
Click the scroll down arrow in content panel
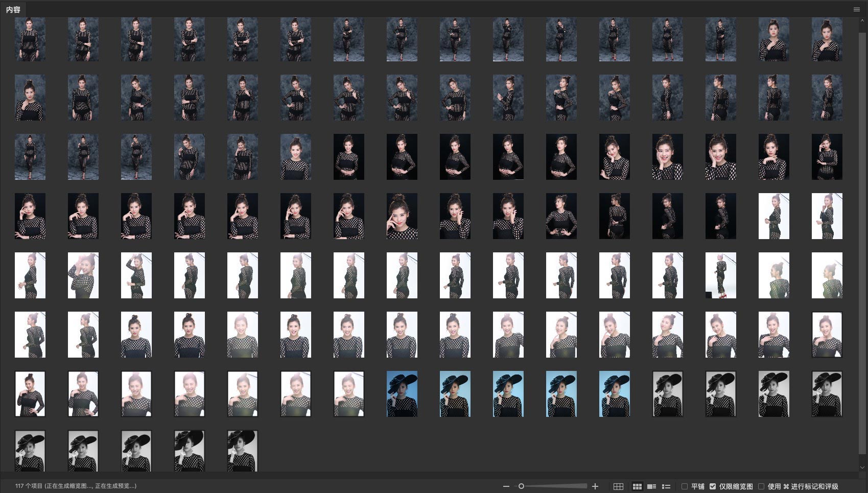coord(863,467)
